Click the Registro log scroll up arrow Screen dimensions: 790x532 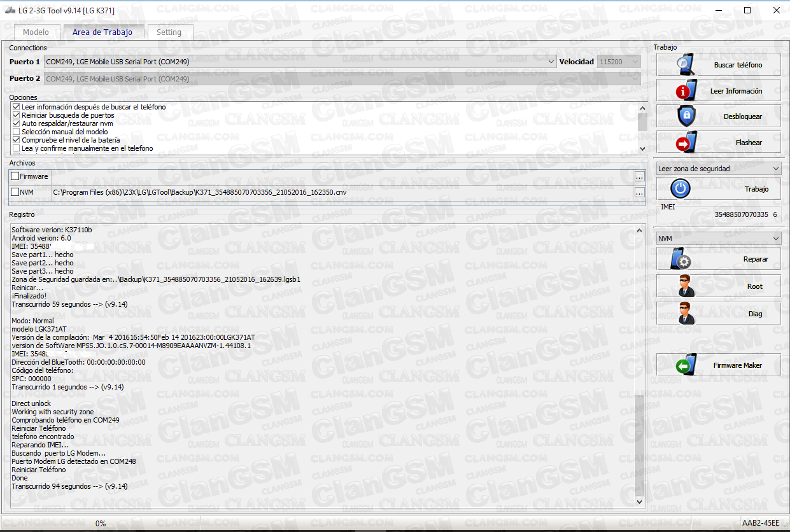(640, 230)
